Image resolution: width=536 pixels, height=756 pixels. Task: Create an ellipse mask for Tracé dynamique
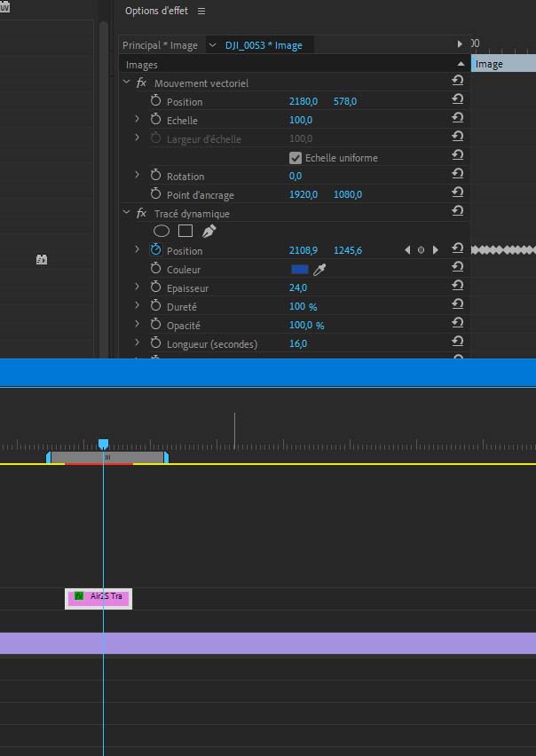pyautogui.click(x=162, y=231)
